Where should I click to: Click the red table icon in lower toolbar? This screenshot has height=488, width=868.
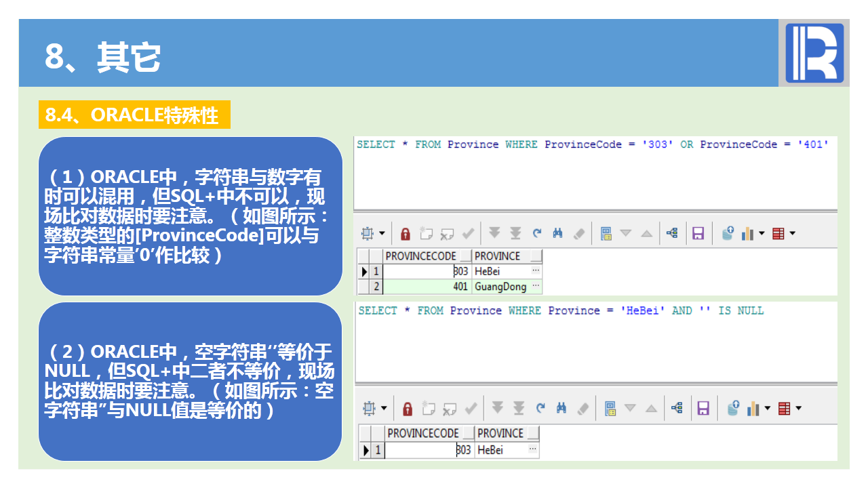[785, 408]
